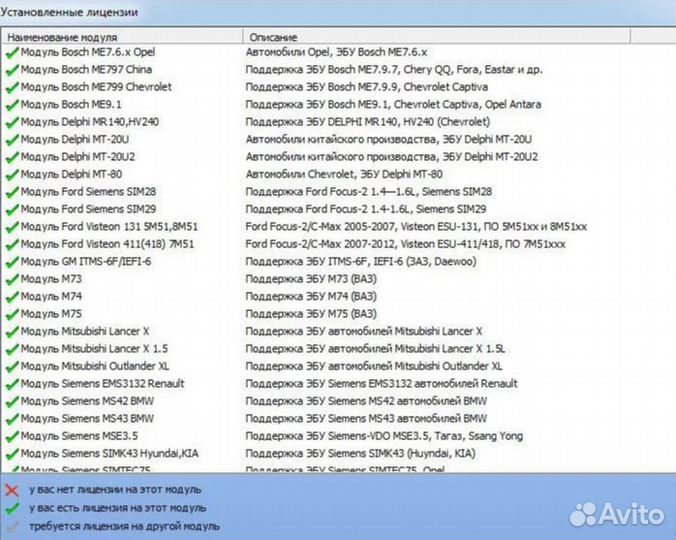This screenshot has width=676, height=540.
Task: Click description Поддержка ЭБУ ITMS-6F, IEFI-6 (ЗАЗ, Daewoo)
Action: (x=361, y=262)
